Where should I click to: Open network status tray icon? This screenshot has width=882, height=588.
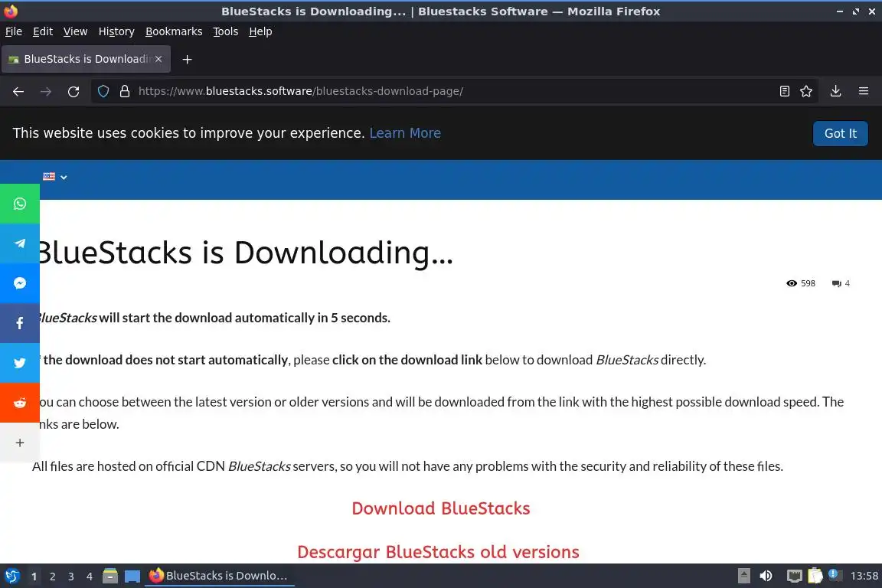[794, 576]
